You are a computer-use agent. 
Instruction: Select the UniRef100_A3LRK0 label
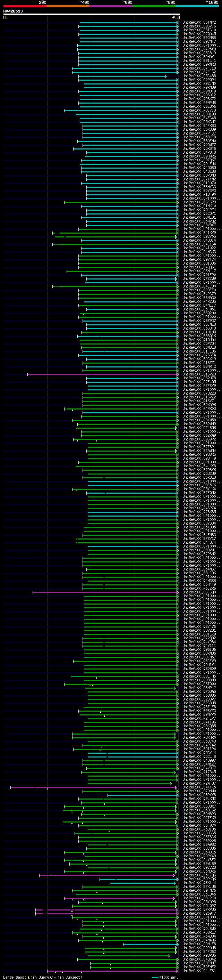(x=199, y=898)
